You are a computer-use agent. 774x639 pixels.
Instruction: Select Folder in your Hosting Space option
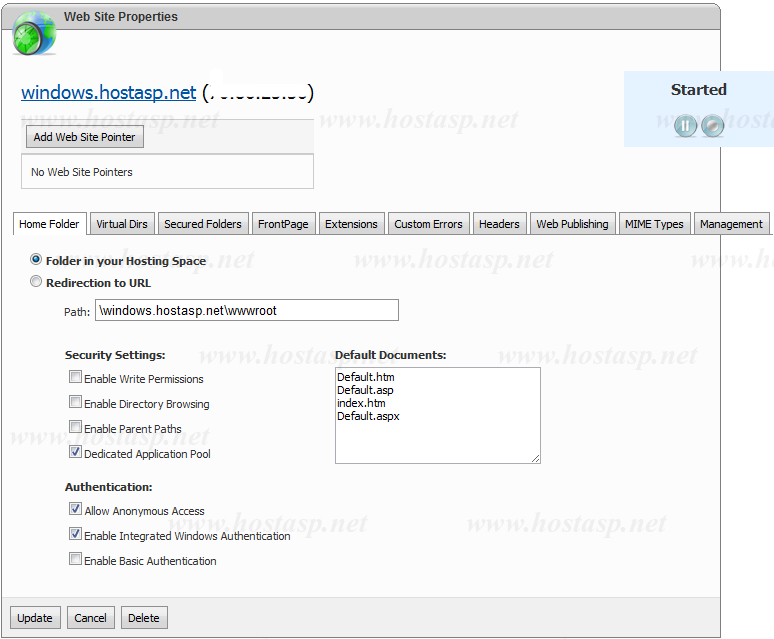tap(37, 260)
